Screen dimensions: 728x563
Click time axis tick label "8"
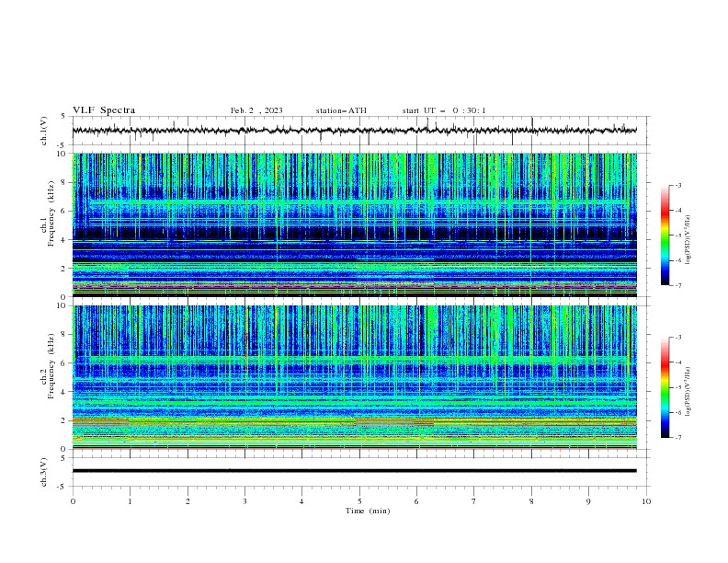pos(531,501)
